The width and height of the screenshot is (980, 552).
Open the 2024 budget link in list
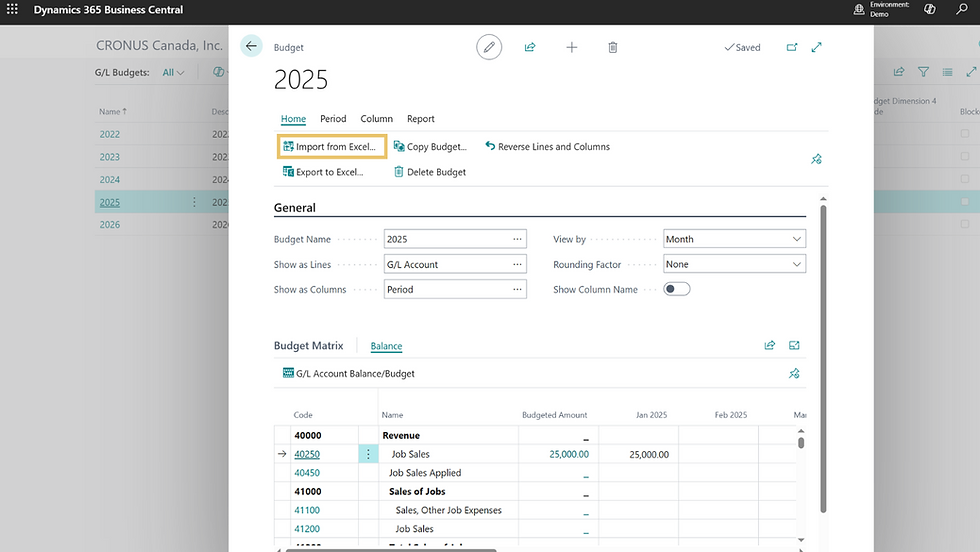[x=109, y=179]
